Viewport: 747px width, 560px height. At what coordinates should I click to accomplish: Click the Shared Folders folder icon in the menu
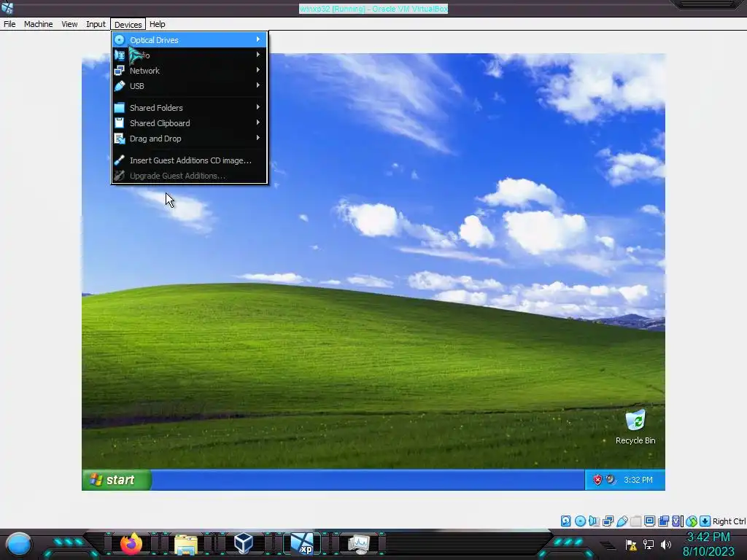[120, 108]
